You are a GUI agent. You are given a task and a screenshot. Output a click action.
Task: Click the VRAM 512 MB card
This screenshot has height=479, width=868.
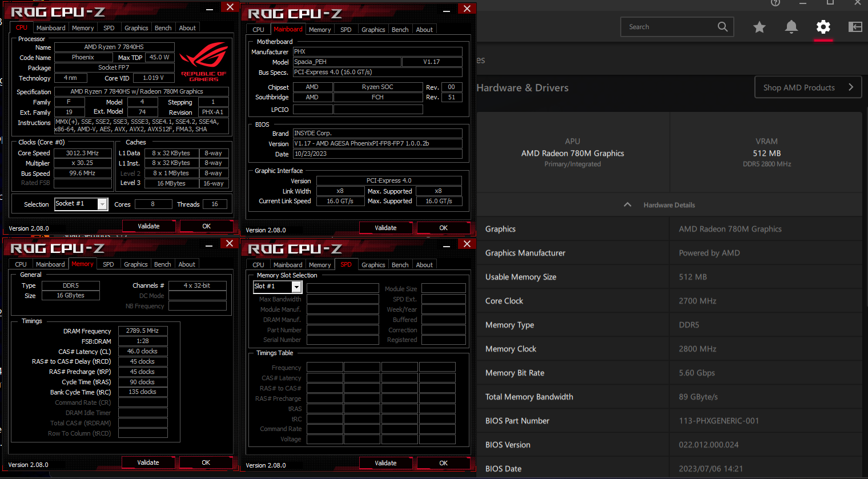(x=766, y=152)
